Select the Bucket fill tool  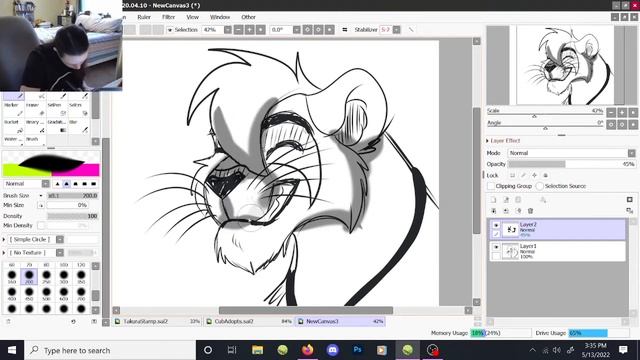13,126
